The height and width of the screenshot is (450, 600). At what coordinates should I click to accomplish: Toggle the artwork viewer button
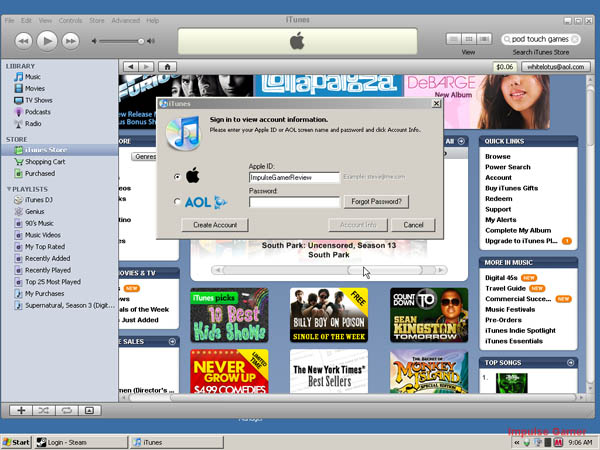89,411
